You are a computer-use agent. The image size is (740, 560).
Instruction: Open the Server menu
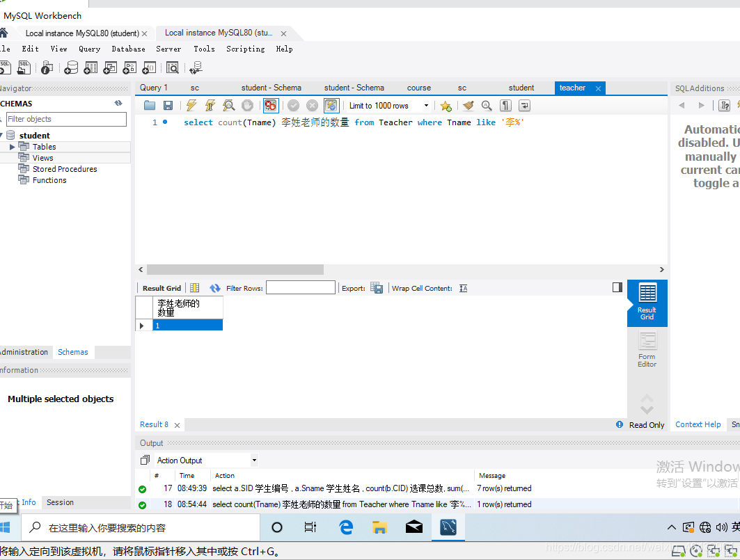coord(168,49)
